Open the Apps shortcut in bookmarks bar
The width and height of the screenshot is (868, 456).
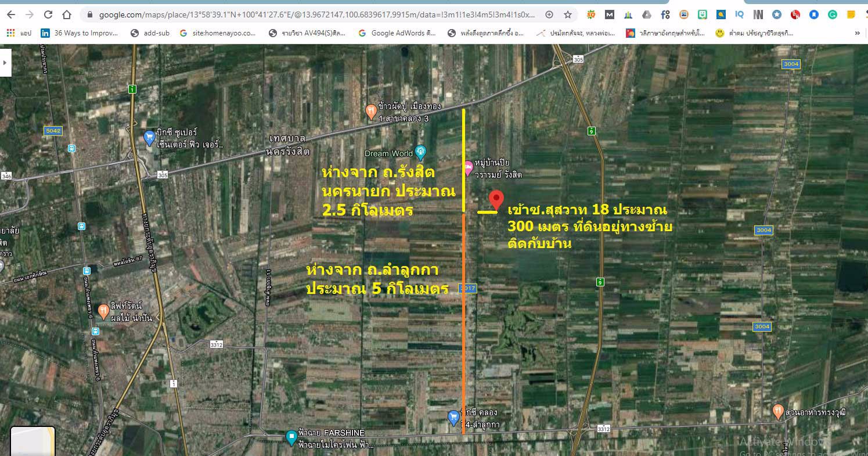pos(18,33)
